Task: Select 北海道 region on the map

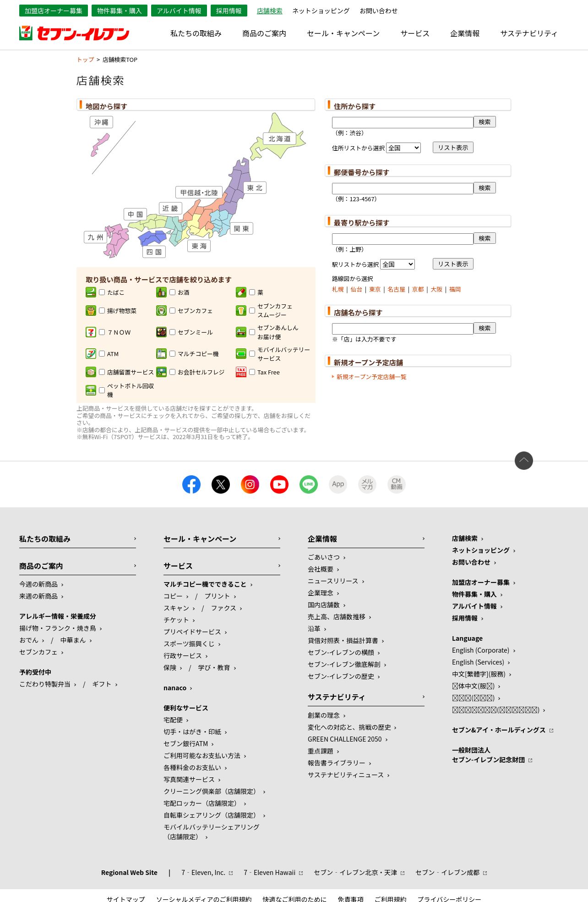Action: (279, 138)
